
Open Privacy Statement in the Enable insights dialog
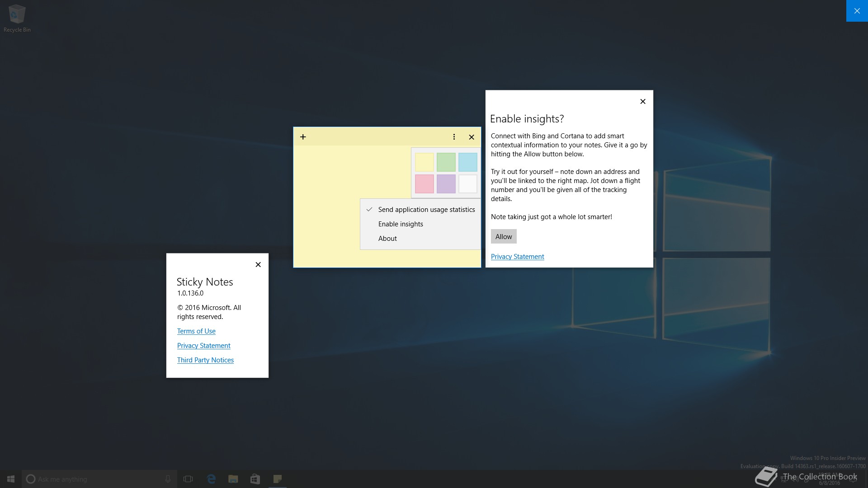[518, 257]
